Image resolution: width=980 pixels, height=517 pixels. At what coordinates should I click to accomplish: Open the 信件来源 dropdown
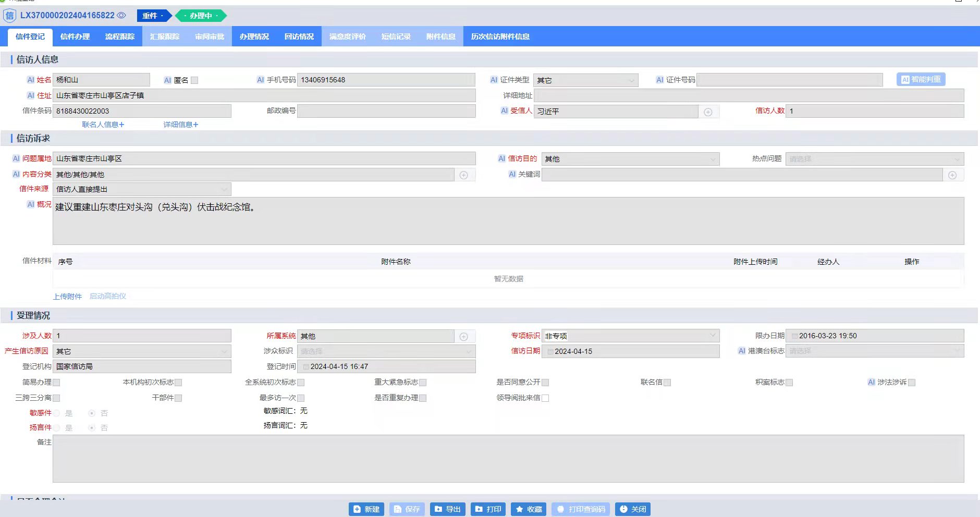coord(142,189)
